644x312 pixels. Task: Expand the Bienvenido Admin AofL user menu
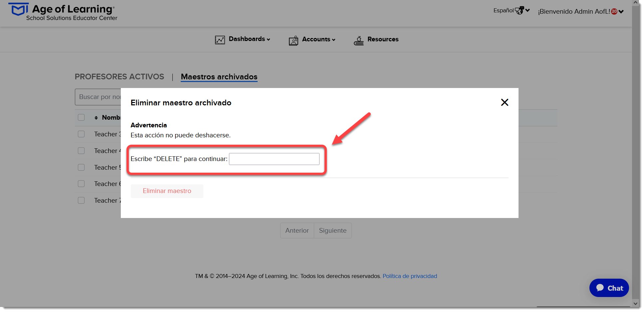pyautogui.click(x=580, y=11)
